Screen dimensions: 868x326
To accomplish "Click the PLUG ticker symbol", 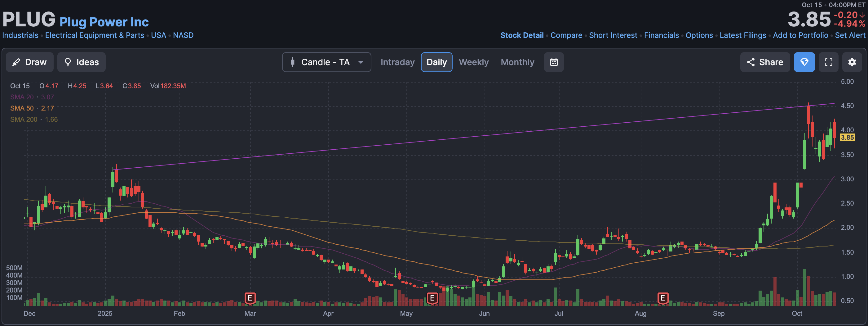I will (x=29, y=19).
